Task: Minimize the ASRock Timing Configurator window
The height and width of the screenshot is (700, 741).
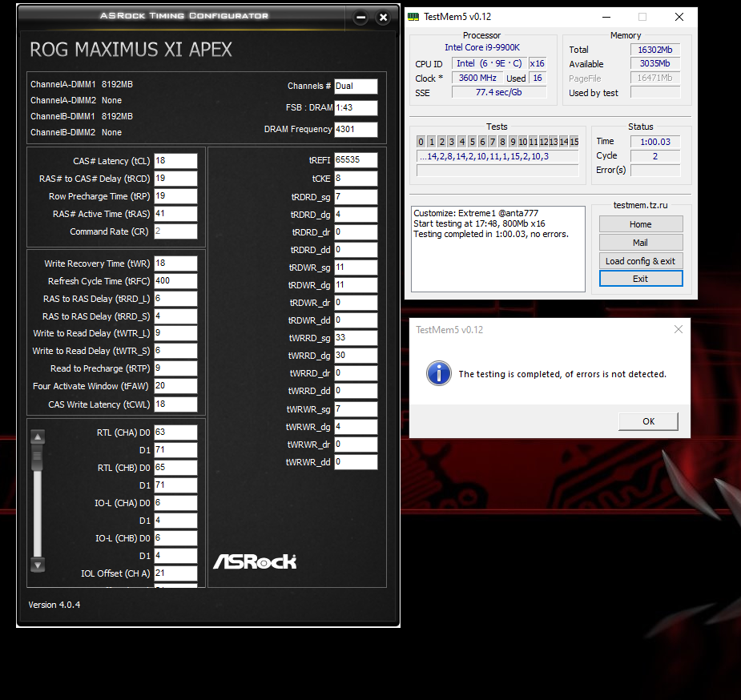Action: click(360, 18)
